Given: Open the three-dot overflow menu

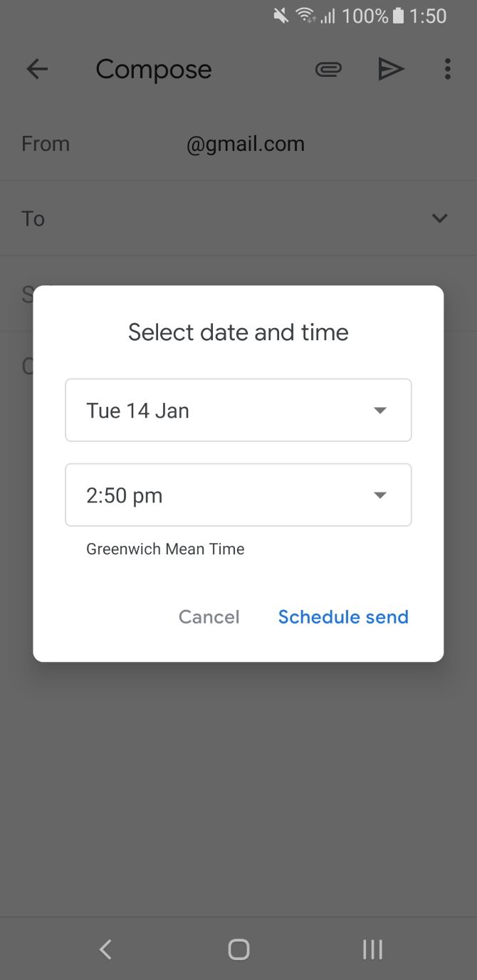Looking at the screenshot, I should tap(447, 69).
